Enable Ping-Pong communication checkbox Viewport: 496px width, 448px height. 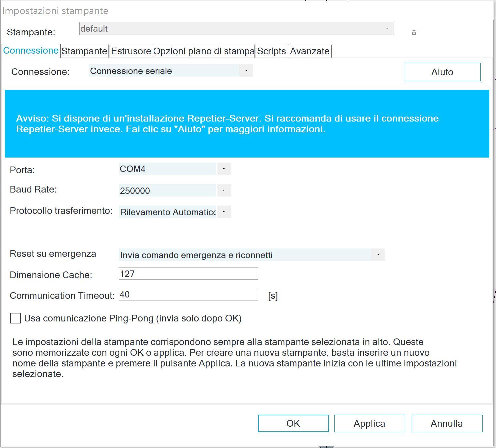[x=16, y=318]
